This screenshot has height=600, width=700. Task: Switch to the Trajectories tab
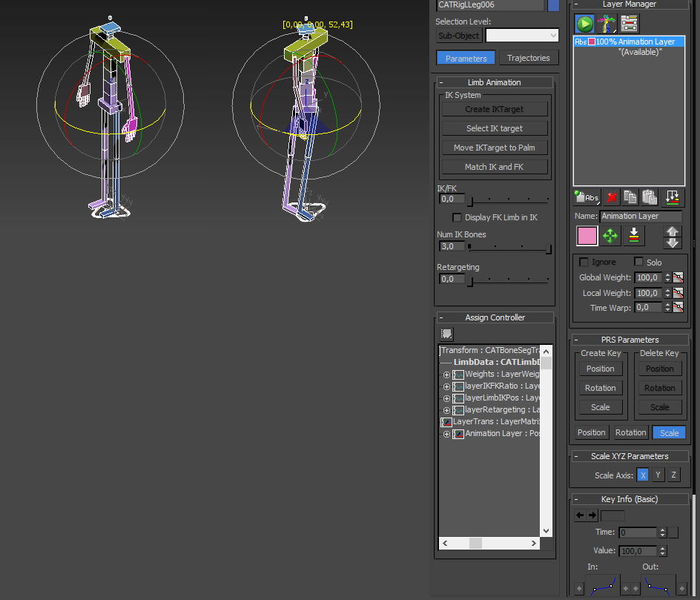click(529, 57)
